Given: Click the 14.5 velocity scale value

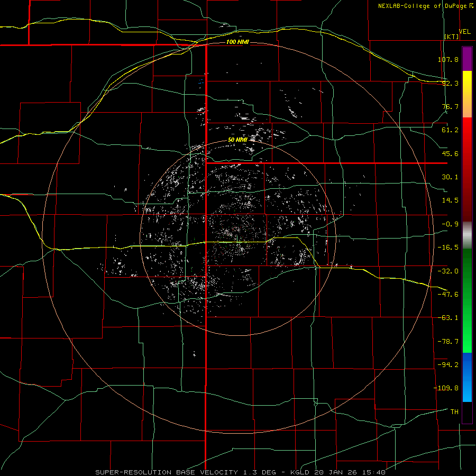Looking at the screenshot, I should (x=450, y=200).
